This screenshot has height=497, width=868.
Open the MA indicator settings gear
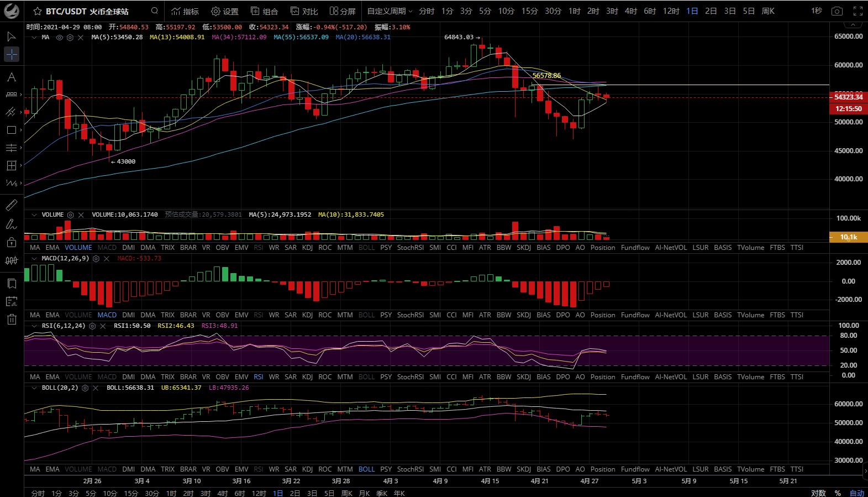pyautogui.click(x=70, y=38)
